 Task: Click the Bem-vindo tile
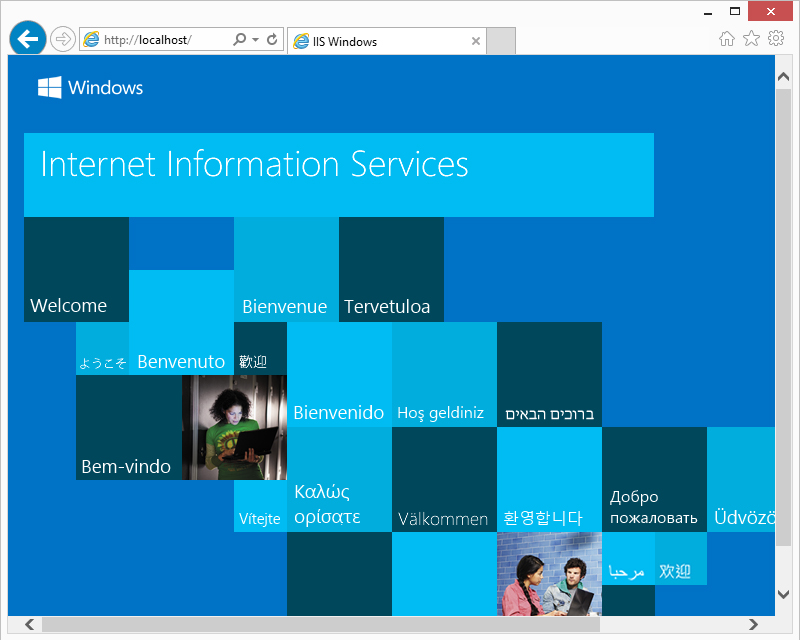coord(129,428)
